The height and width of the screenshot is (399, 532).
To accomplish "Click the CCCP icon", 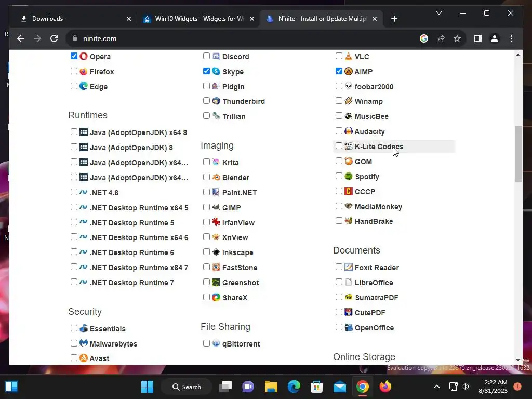I will point(349,191).
